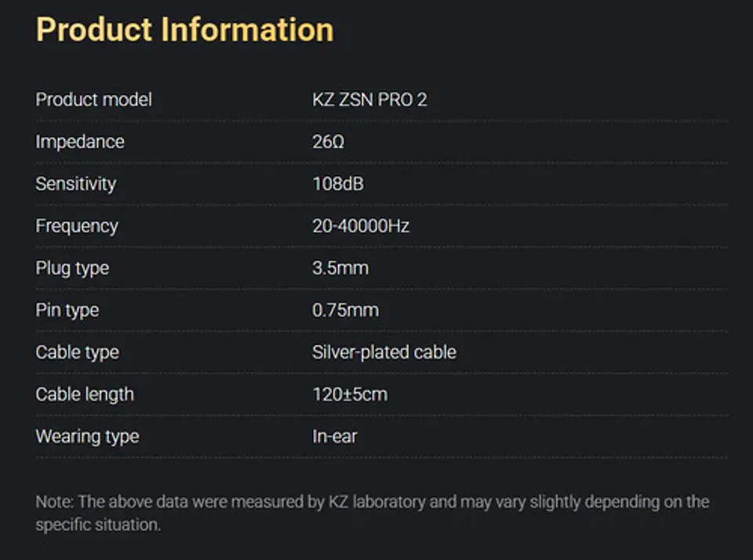
Task: Click the KZ ZSN PRO 2 value
Action: point(369,100)
